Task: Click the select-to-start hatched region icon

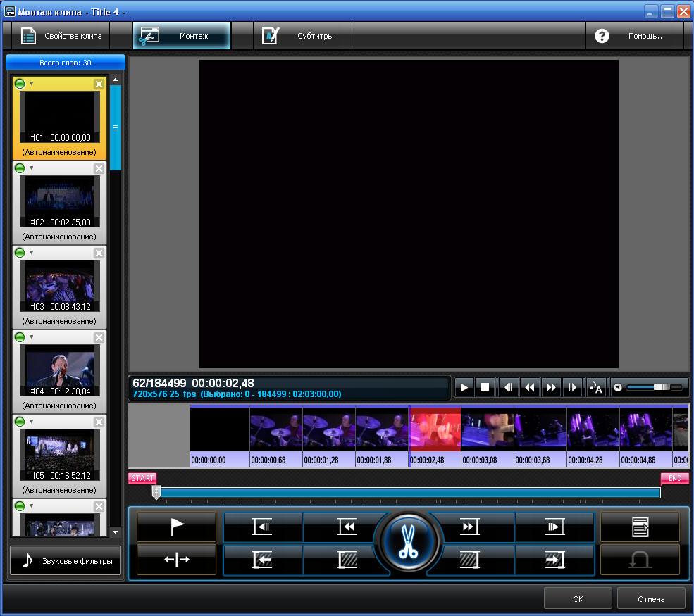Action: click(x=347, y=560)
